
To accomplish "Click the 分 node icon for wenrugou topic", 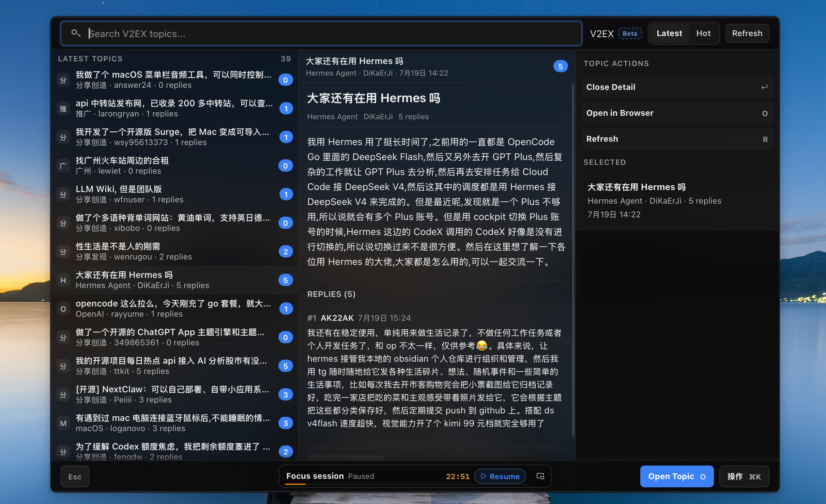I will 63,252.
